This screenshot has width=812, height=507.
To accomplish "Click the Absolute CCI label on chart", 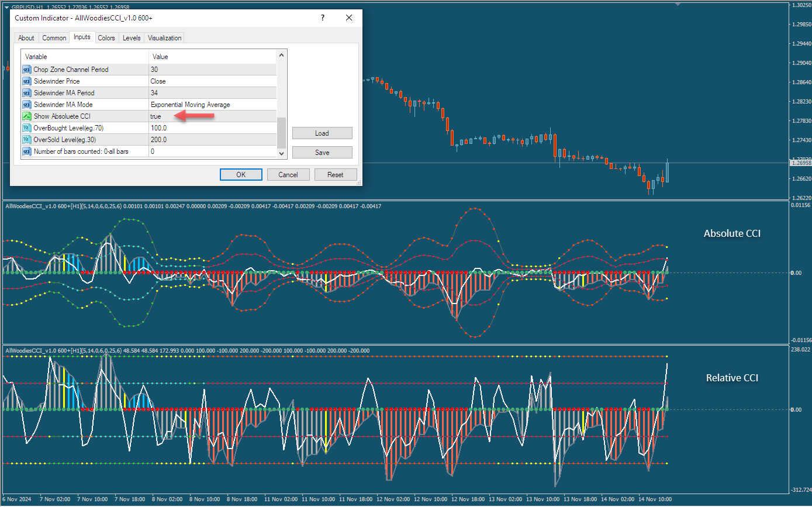I will [x=732, y=233].
